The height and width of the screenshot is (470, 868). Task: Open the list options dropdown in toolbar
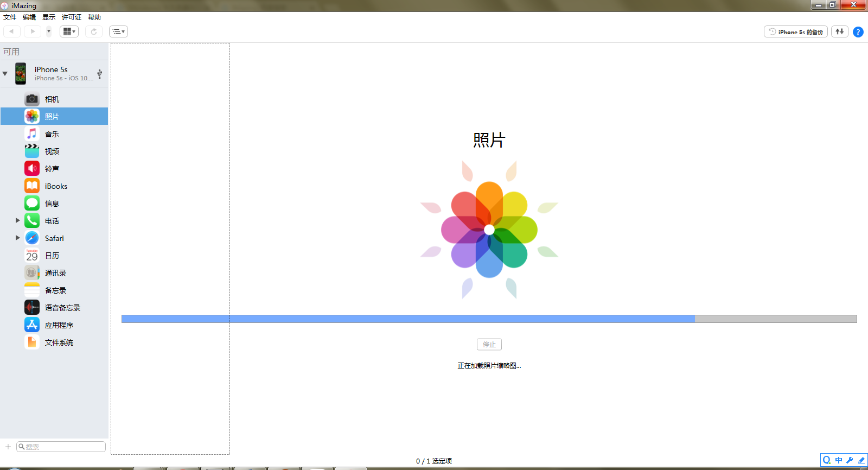(118, 31)
